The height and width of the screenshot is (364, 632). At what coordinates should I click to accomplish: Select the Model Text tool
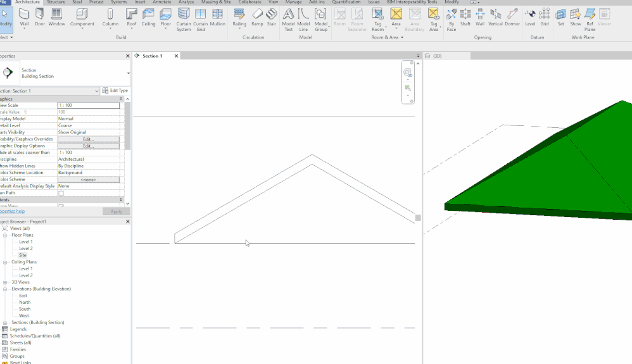[288, 20]
